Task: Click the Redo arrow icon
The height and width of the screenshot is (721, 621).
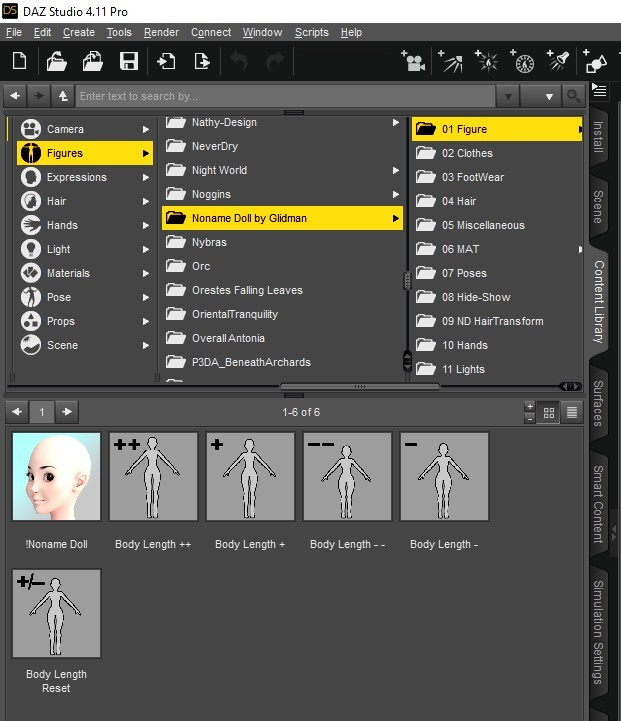Action: [275, 61]
